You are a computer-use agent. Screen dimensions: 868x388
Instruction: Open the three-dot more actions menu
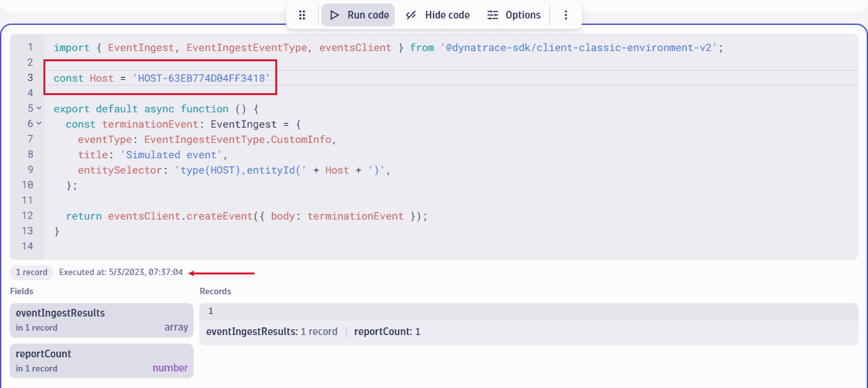tap(565, 15)
